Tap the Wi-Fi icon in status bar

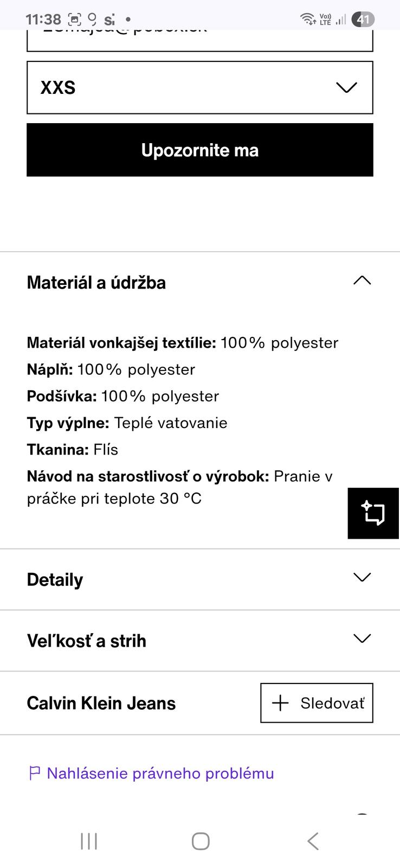tap(308, 20)
